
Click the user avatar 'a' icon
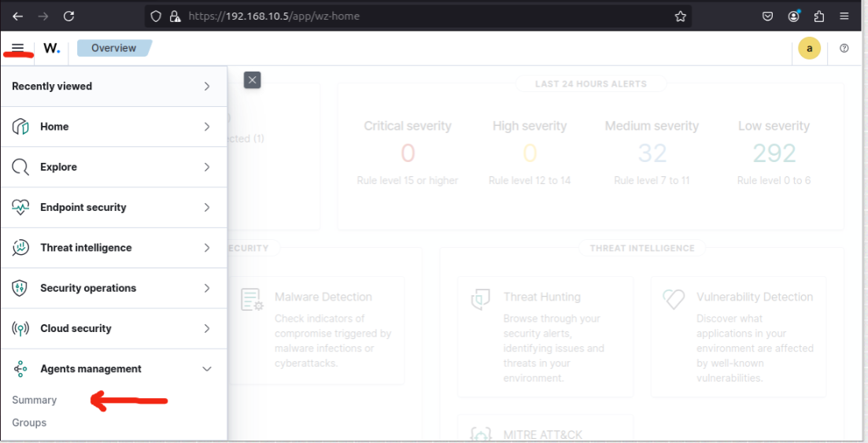(x=809, y=49)
